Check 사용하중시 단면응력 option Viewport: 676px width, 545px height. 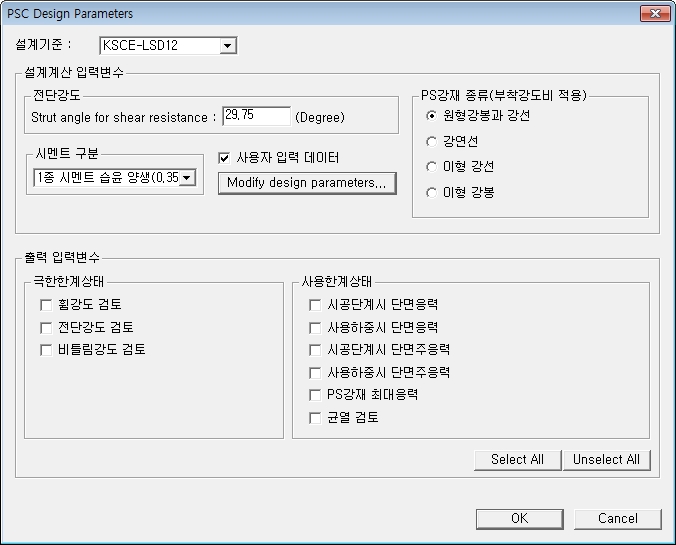(315, 328)
